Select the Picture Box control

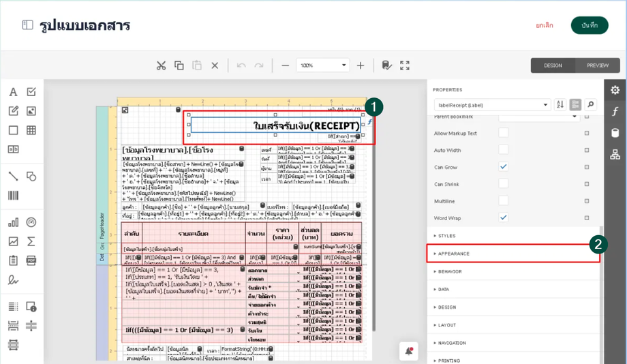(31, 111)
